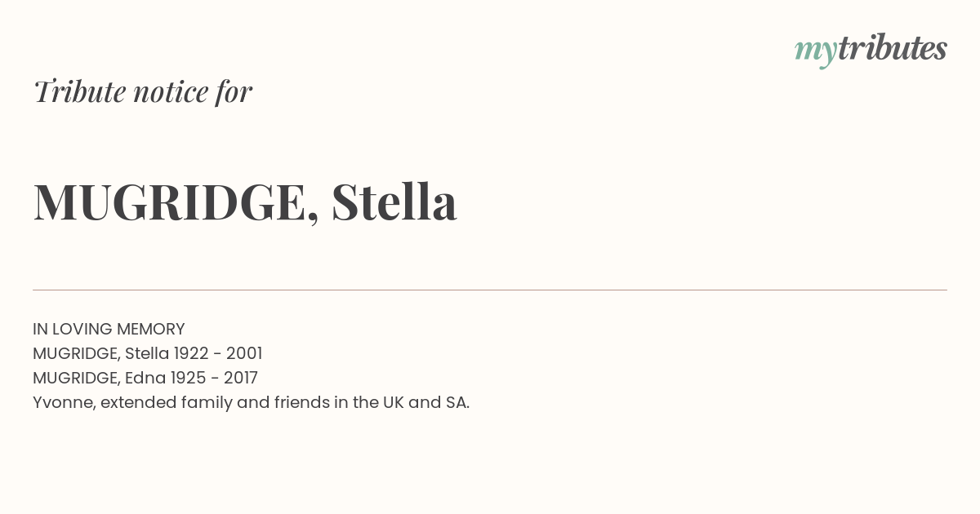
Task: Click the line starting with 'Yvonne, extended family'
Action: point(252,403)
